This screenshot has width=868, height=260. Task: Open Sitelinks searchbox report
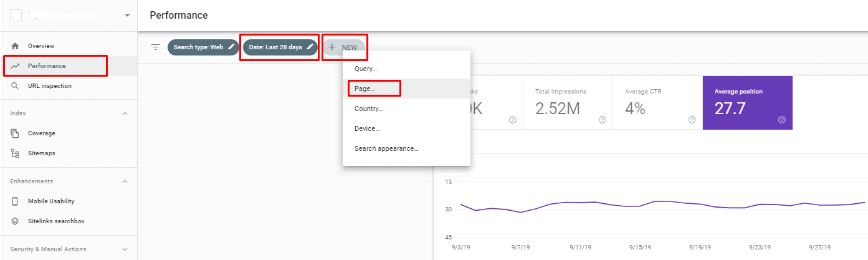coord(69,221)
